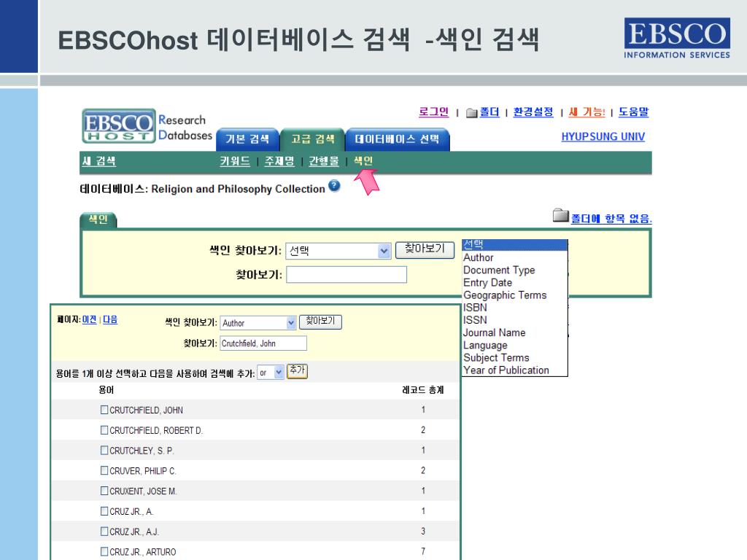Choose Language in the dropdown list
The height and width of the screenshot is (560, 747).
tap(514, 345)
